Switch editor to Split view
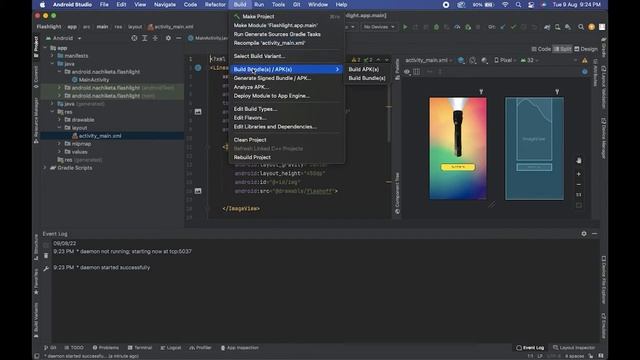The height and width of the screenshot is (360, 640). 562,49
